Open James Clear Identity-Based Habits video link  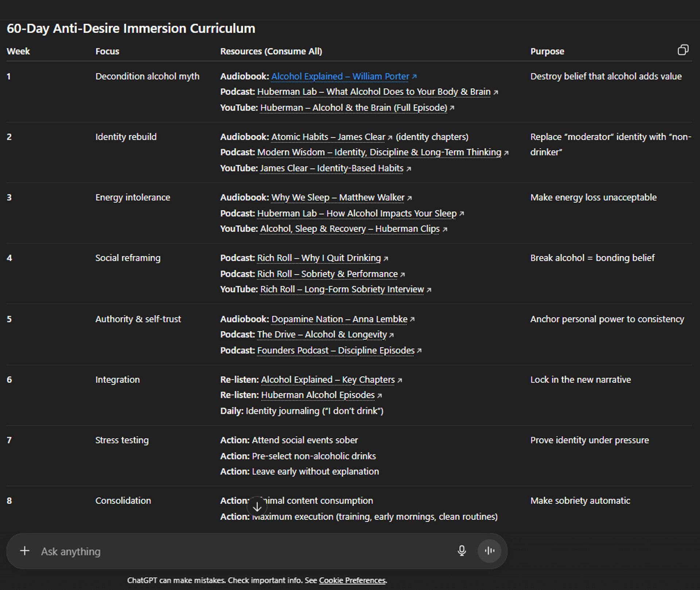[331, 168]
